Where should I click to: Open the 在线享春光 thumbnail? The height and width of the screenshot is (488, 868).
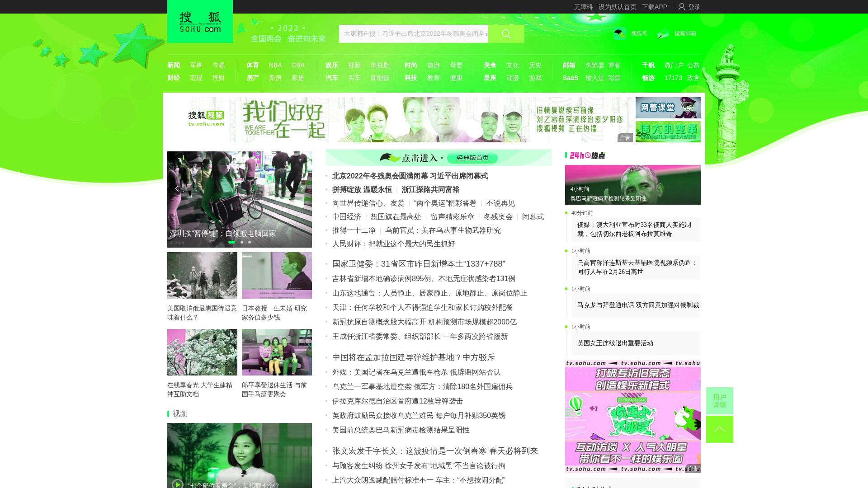pos(202,352)
